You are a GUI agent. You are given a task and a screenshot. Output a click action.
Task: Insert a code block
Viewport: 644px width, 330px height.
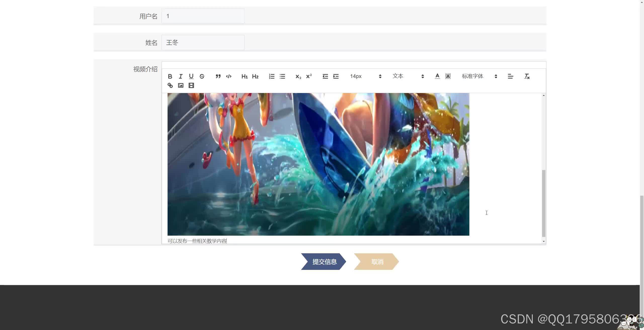tap(228, 76)
